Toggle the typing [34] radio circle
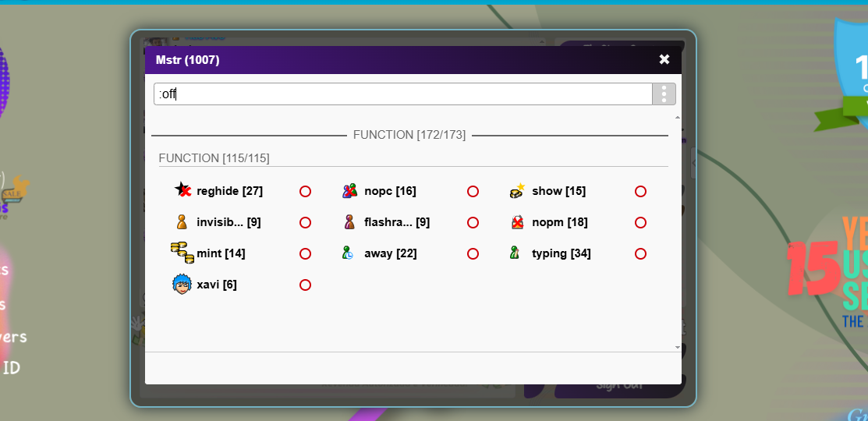 640,254
